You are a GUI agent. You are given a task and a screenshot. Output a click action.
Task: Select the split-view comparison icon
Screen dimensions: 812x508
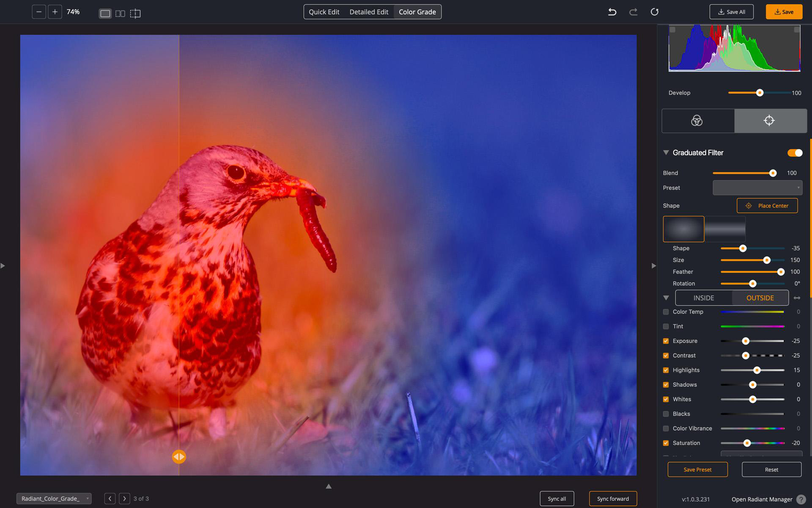[x=135, y=13]
